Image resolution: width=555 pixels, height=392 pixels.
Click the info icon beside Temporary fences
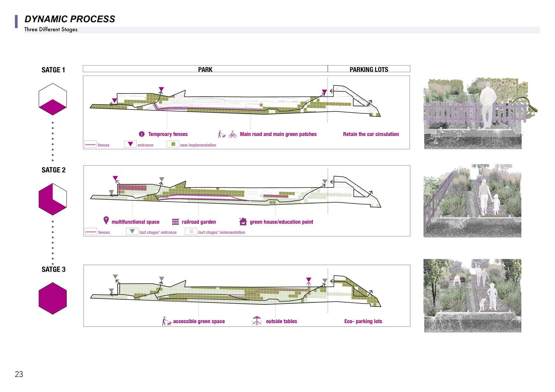(142, 134)
